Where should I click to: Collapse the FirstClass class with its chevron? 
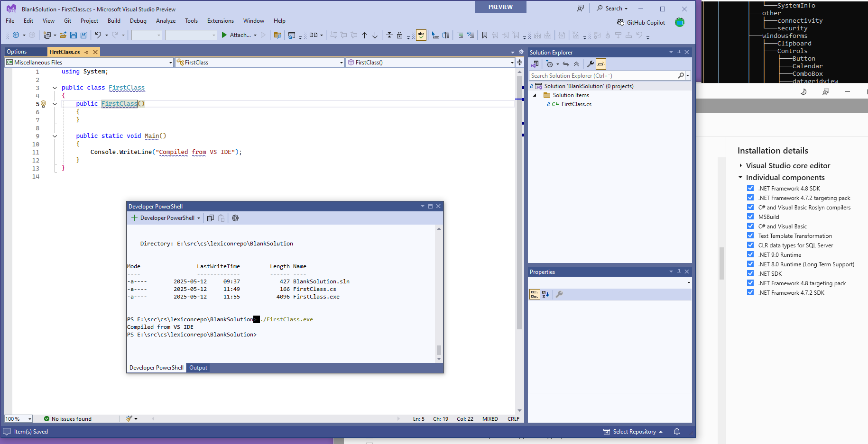55,87
